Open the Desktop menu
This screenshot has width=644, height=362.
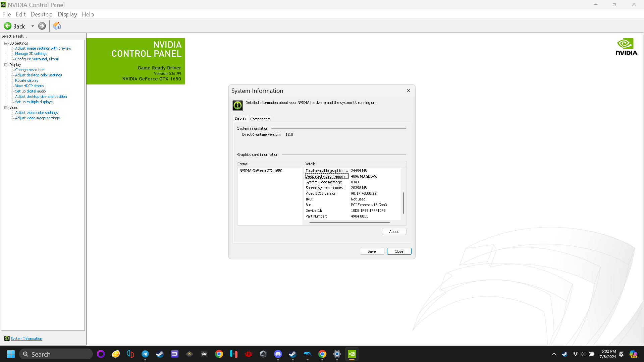[x=42, y=14]
